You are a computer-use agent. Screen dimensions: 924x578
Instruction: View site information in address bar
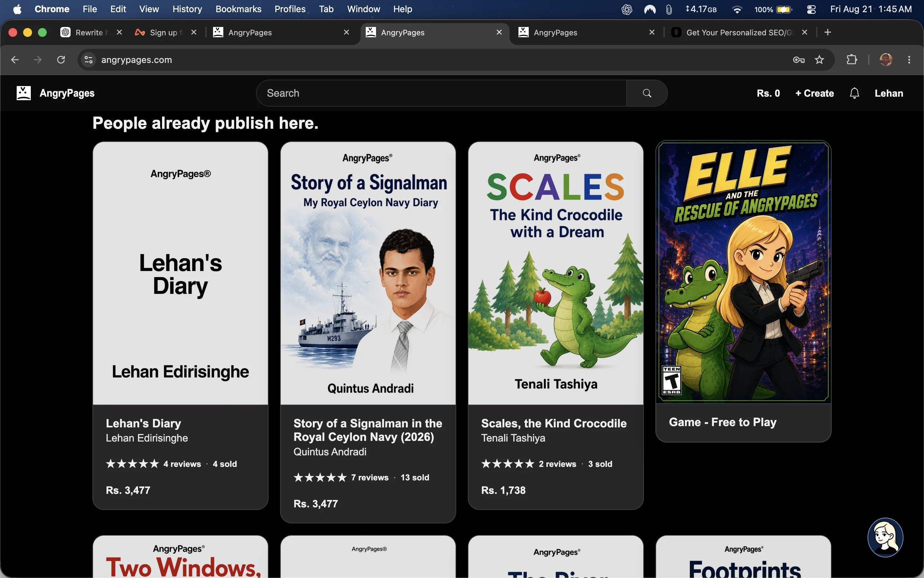pyautogui.click(x=89, y=60)
